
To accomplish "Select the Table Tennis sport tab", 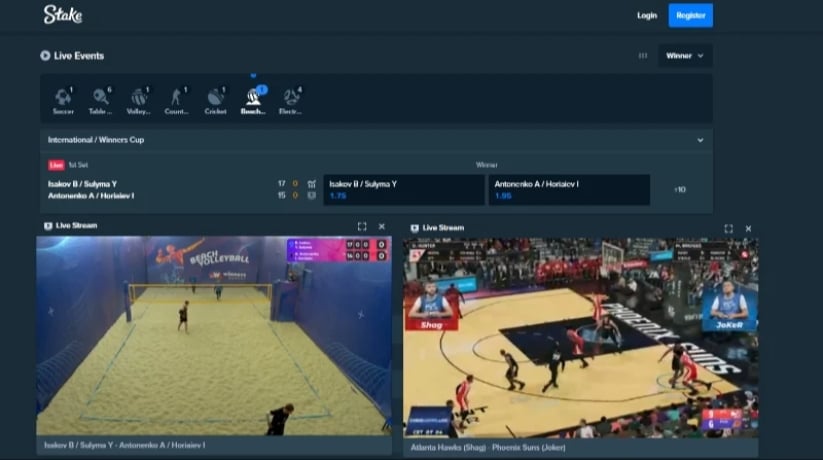I will [x=100, y=100].
